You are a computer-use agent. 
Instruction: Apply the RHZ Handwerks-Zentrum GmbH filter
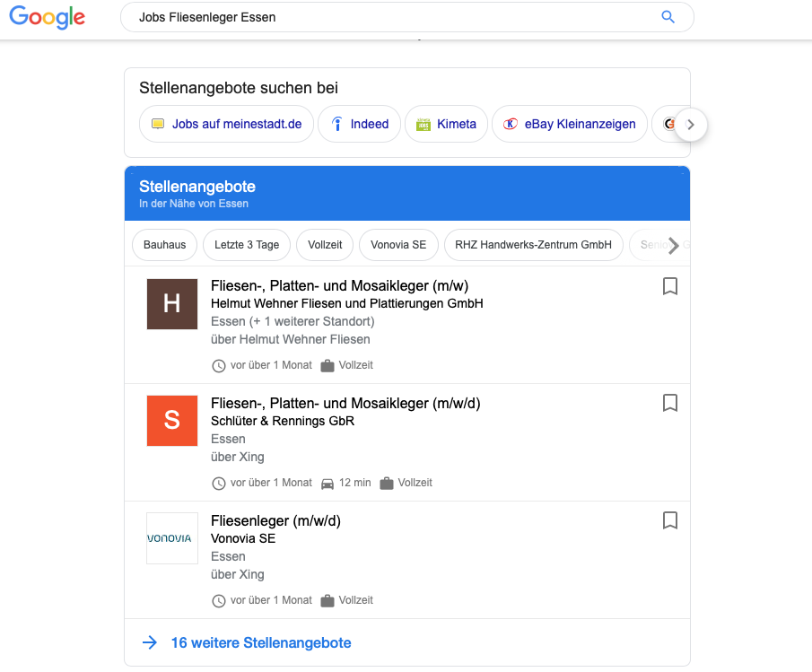(x=533, y=245)
